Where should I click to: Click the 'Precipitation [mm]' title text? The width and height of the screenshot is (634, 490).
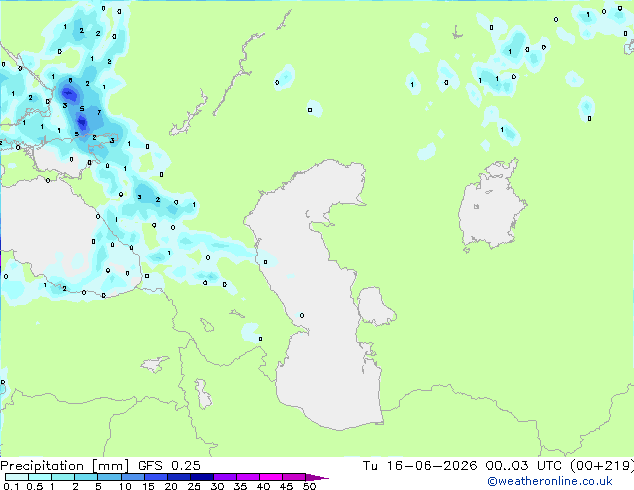point(65,466)
